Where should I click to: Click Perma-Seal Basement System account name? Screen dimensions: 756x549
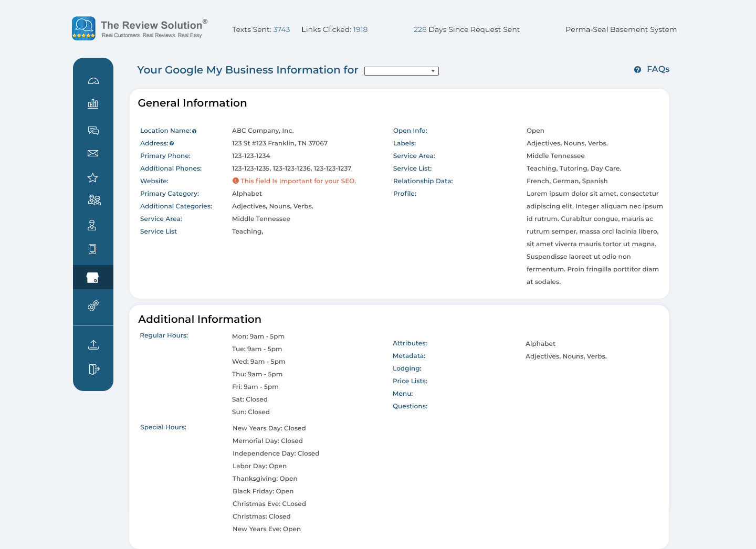click(x=621, y=29)
